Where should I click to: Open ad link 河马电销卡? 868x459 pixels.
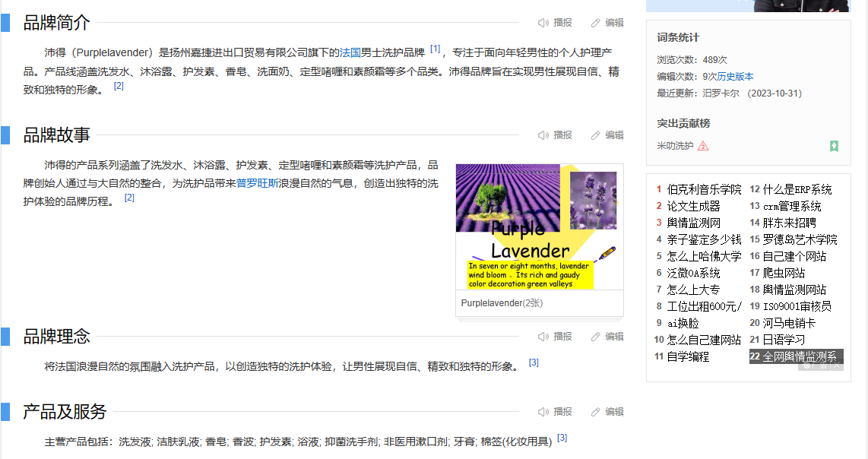(x=790, y=323)
